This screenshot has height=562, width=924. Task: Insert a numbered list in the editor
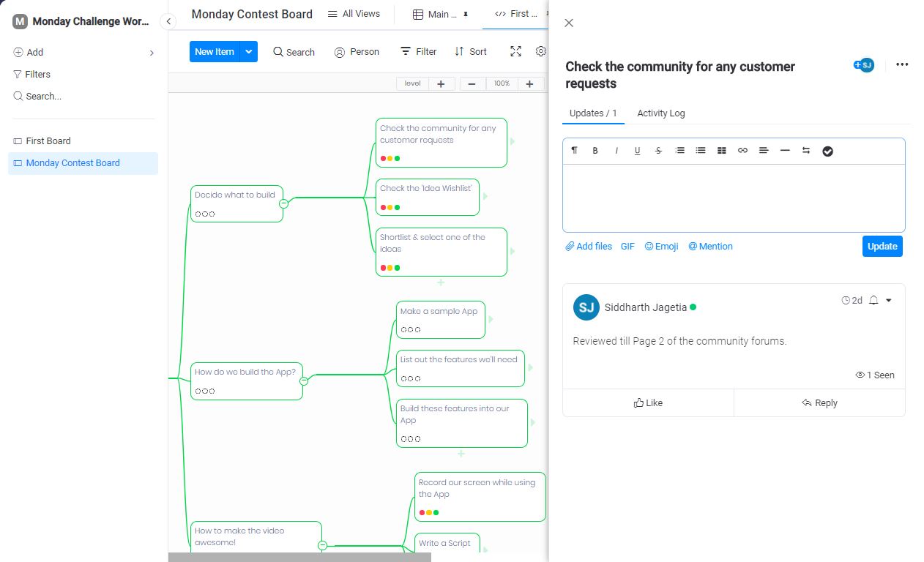point(679,150)
